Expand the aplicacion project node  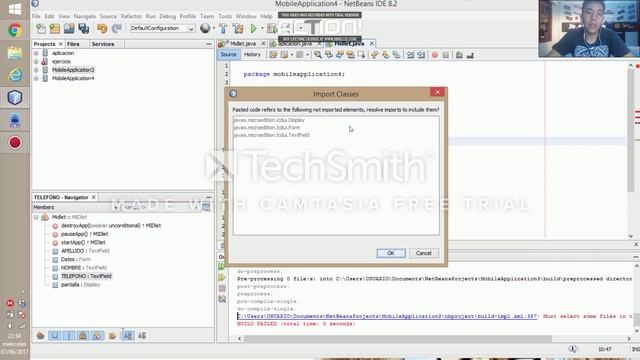[36, 53]
